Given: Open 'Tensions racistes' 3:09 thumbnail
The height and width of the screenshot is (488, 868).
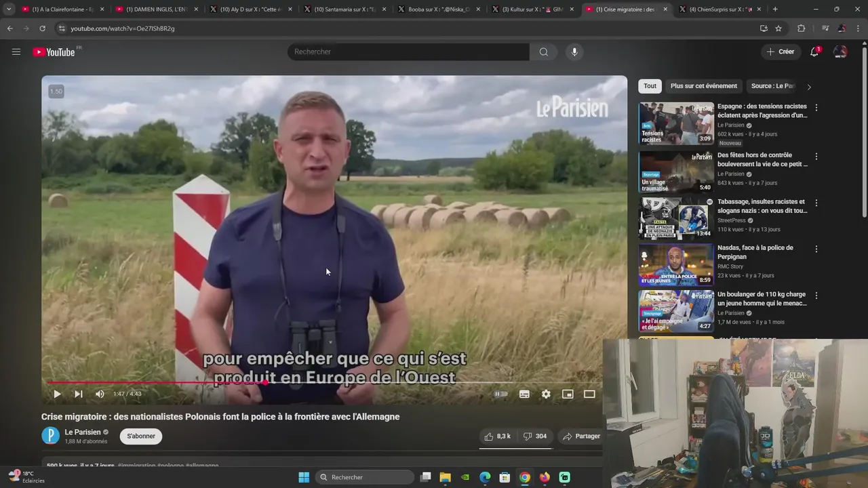Looking at the screenshot, I should tap(676, 123).
